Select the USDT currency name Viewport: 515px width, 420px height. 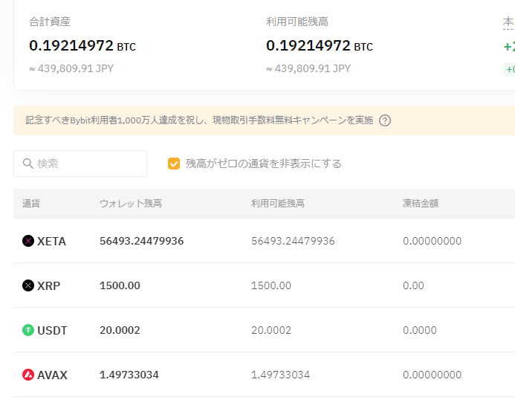[x=52, y=330]
